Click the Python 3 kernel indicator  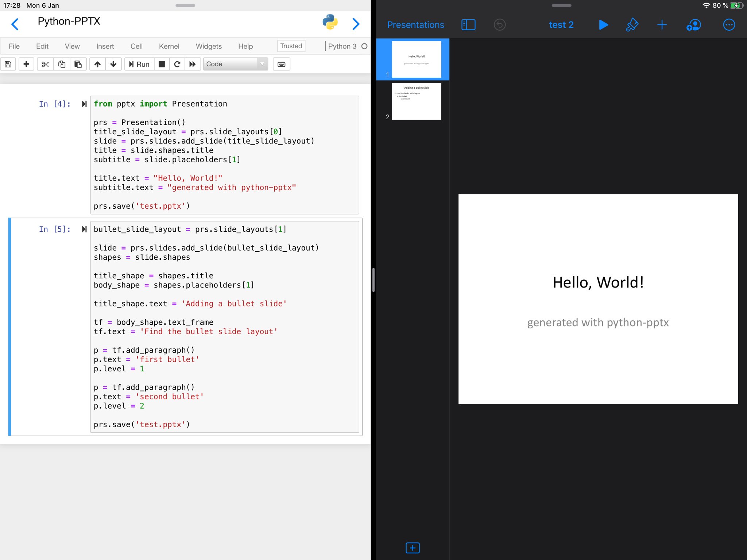[x=342, y=46]
